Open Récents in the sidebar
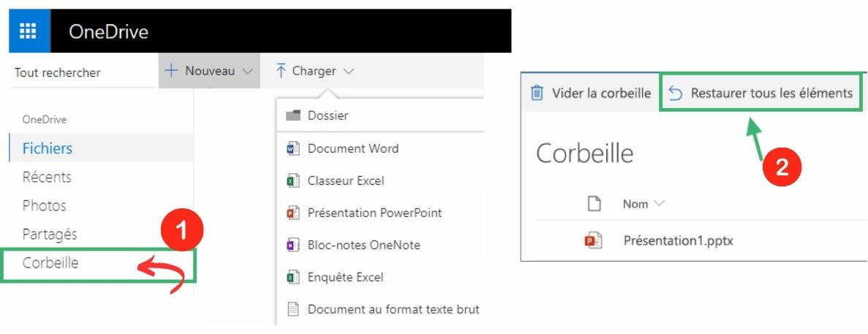This screenshot has height=334, width=868. click(x=47, y=177)
